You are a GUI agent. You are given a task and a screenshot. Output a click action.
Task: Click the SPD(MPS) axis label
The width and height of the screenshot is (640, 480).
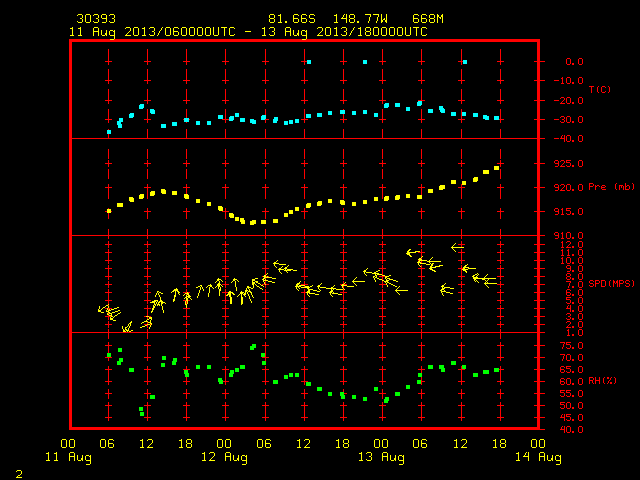pos(611,283)
